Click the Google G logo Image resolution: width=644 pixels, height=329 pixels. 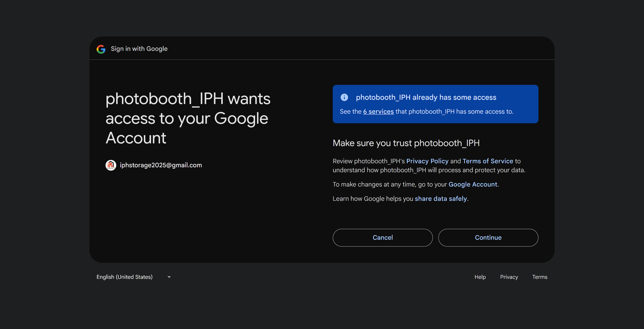coord(101,49)
